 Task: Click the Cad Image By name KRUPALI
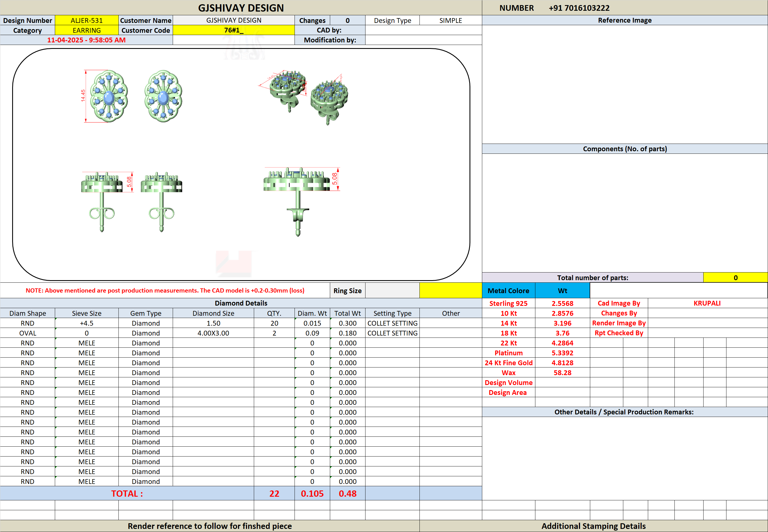point(707,303)
